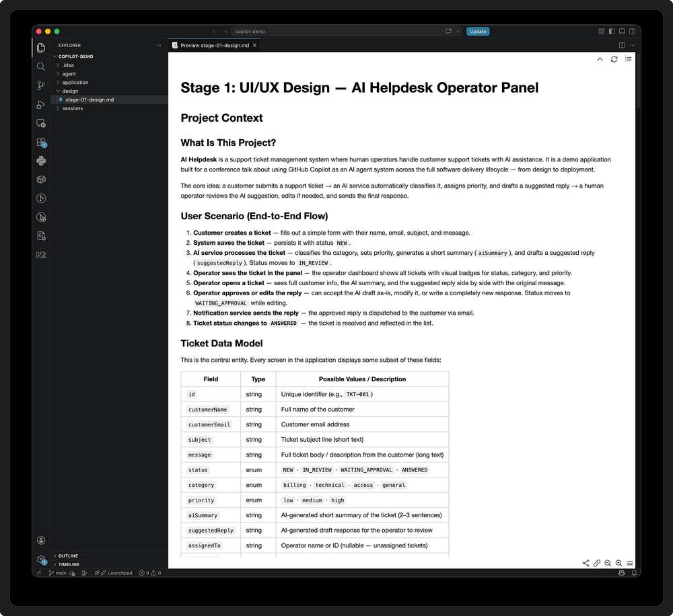Click the "Project Context" heading
Screen dimensions: 673x616
(221, 118)
